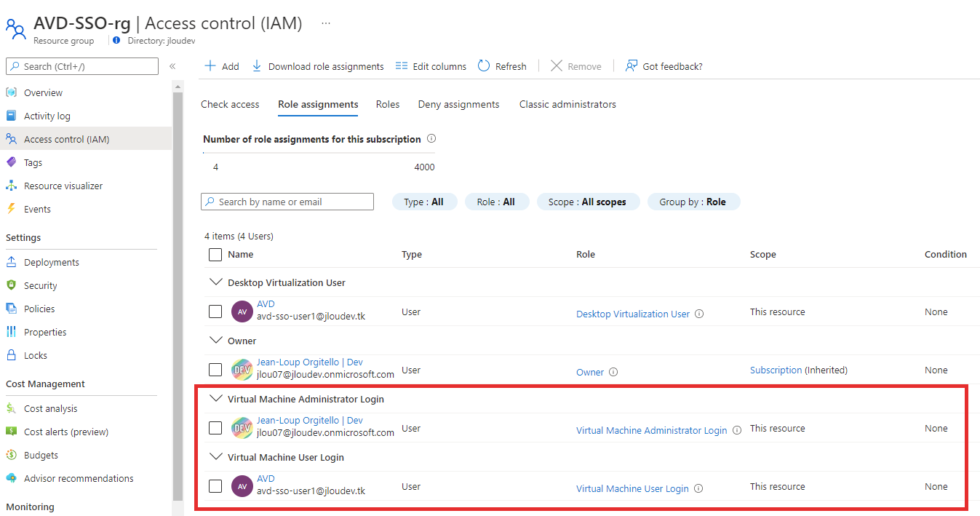Image resolution: width=980 pixels, height=516 pixels.
Task: Click Search by name or email field
Action: click(x=287, y=202)
